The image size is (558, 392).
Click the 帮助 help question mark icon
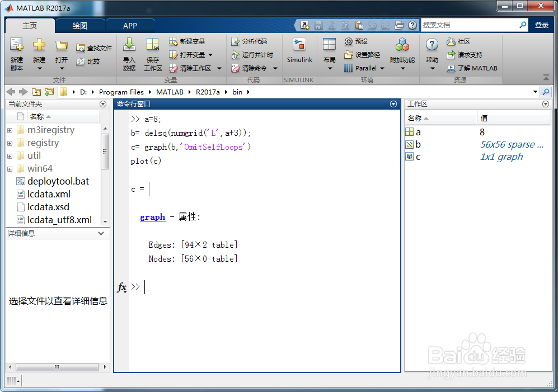click(432, 45)
